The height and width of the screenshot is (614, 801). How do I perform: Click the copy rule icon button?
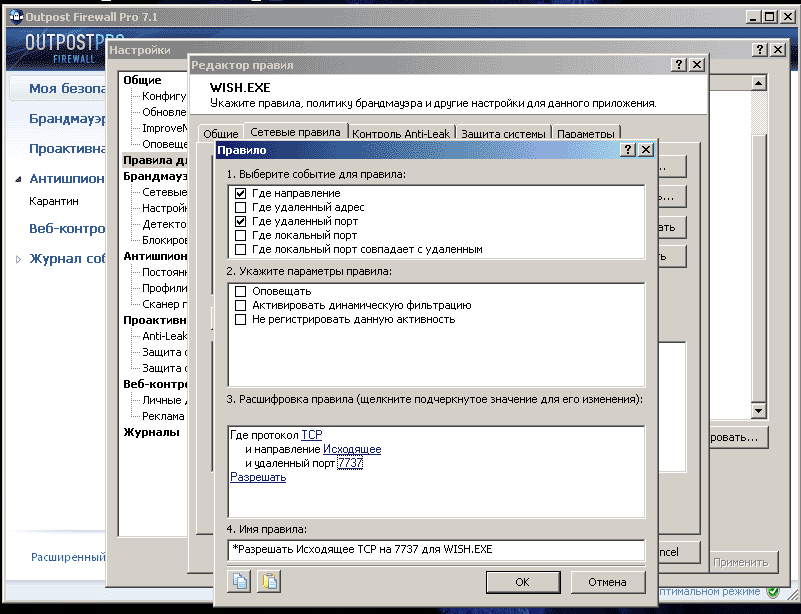(x=239, y=581)
